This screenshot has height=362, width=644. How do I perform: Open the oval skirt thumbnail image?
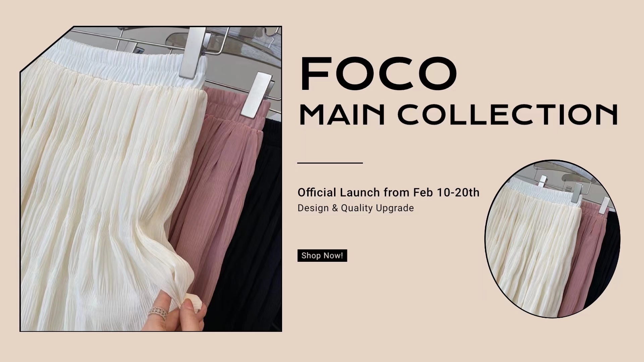(552, 239)
